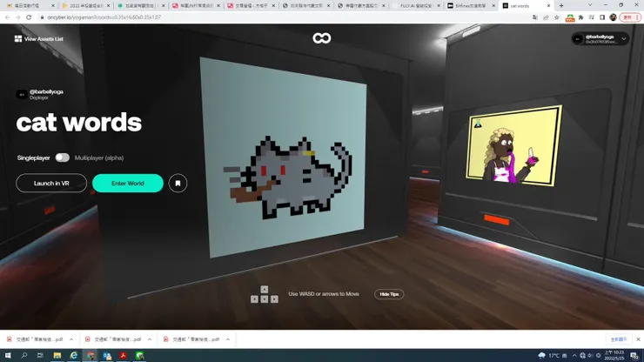Viewport: 644px width, 362px height.
Task: Switch Singleplayer to Multiplayer (alpha)
Action: tap(63, 158)
